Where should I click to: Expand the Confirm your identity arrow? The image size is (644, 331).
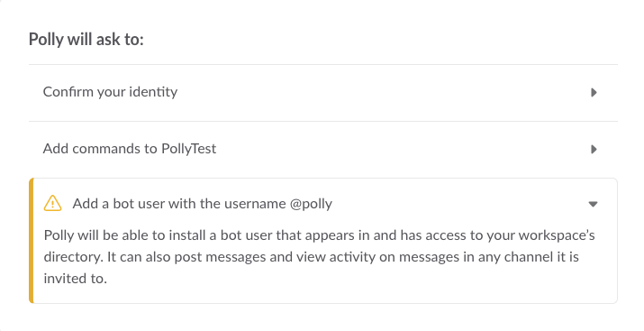[x=594, y=92]
